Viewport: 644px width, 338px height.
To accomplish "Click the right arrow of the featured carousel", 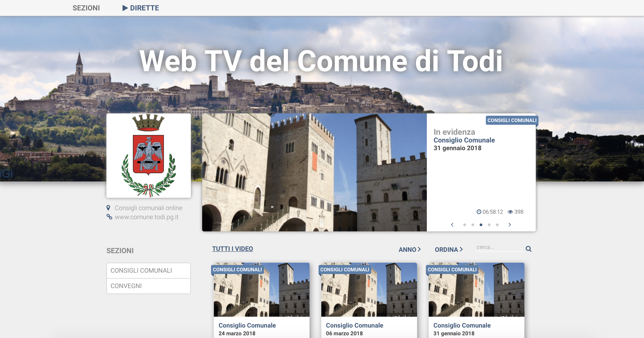I will tap(510, 225).
